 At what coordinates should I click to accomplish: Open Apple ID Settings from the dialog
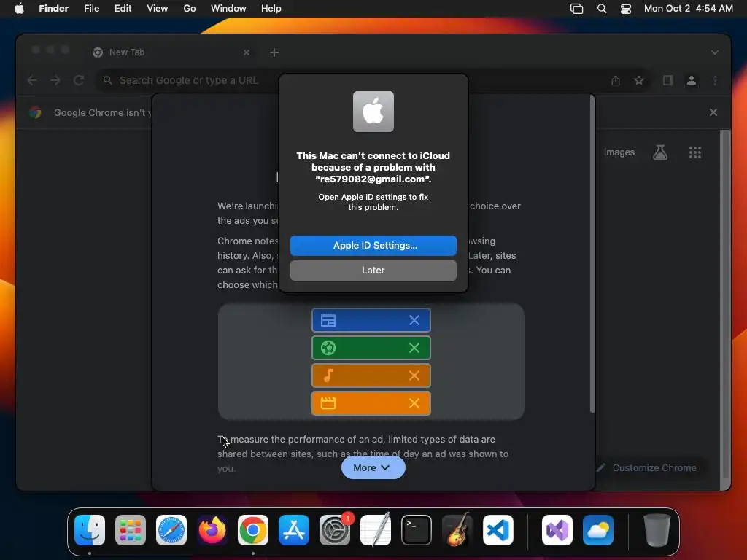point(373,245)
